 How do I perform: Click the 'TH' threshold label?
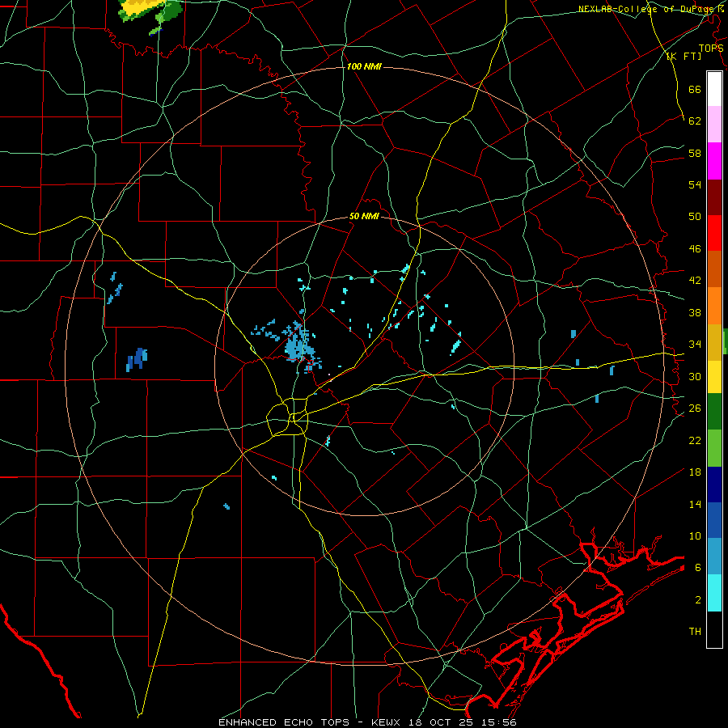[695, 632]
